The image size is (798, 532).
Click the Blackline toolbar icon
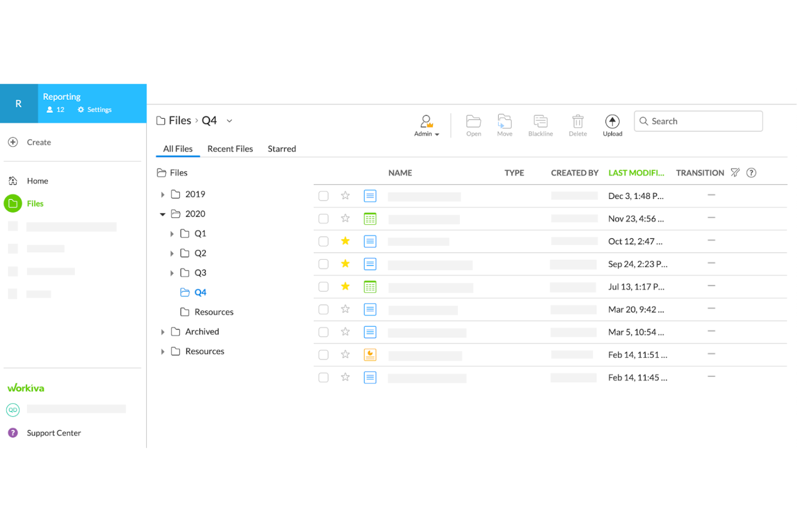(540, 121)
